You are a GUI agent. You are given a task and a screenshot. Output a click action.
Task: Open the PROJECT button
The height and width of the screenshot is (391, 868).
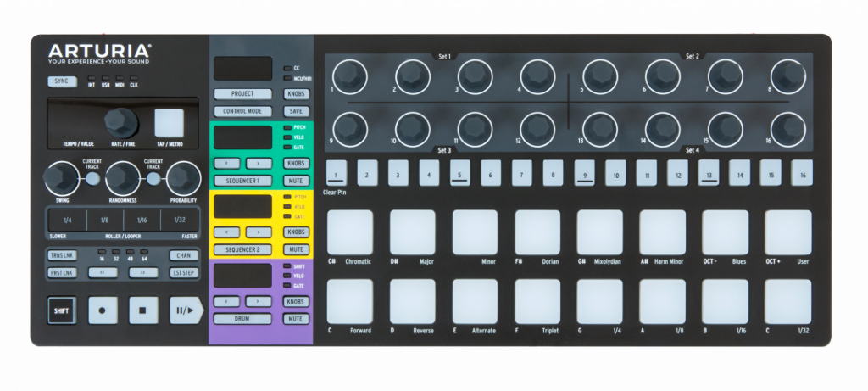pyautogui.click(x=242, y=94)
